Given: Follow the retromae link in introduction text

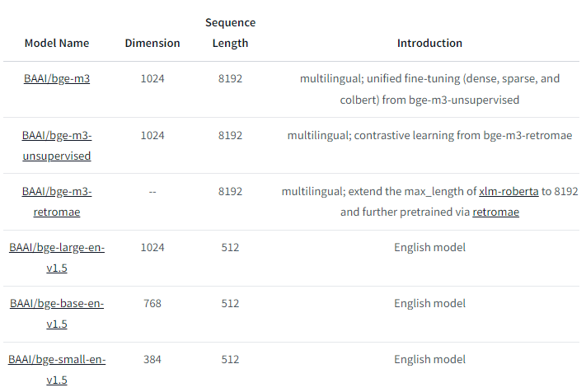Looking at the screenshot, I should pos(495,212).
